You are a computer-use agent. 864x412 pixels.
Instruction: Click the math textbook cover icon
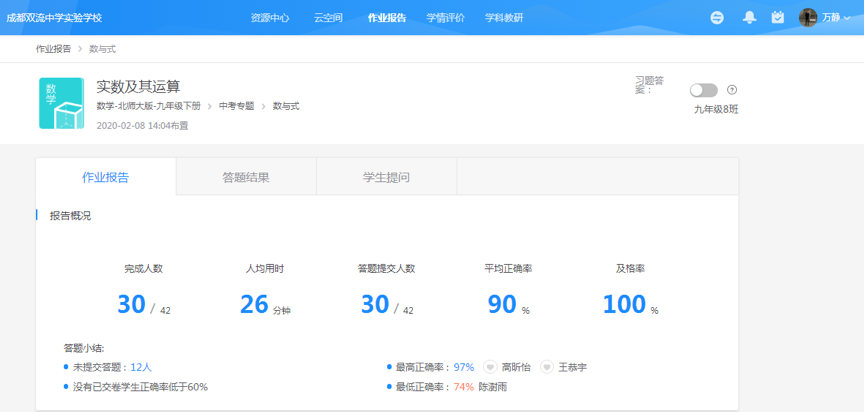pyautogui.click(x=60, y=103)
